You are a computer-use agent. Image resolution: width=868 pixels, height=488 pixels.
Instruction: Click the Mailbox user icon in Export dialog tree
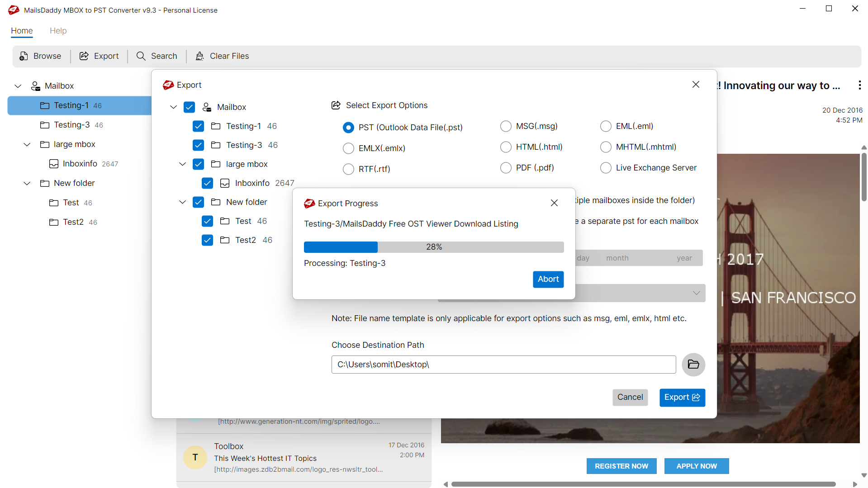pyautogui.click(x=207, y=107)
